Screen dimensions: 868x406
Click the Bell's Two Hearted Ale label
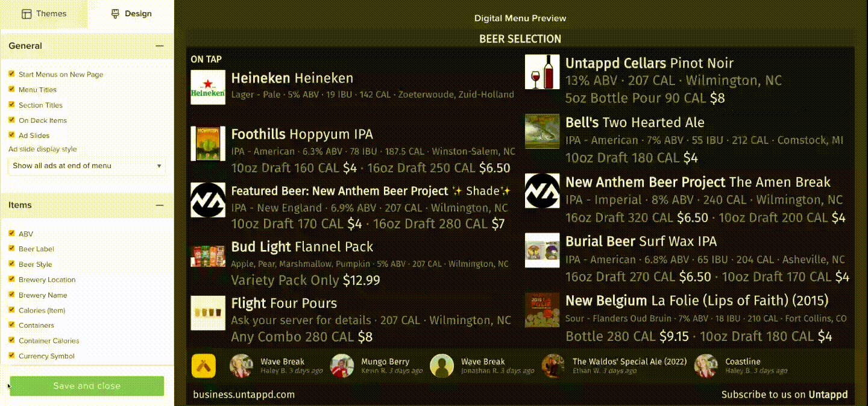coord(542,131)
